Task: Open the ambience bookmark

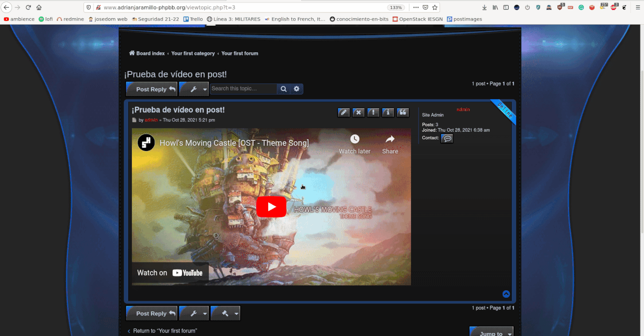Action: tap(19, 19)
